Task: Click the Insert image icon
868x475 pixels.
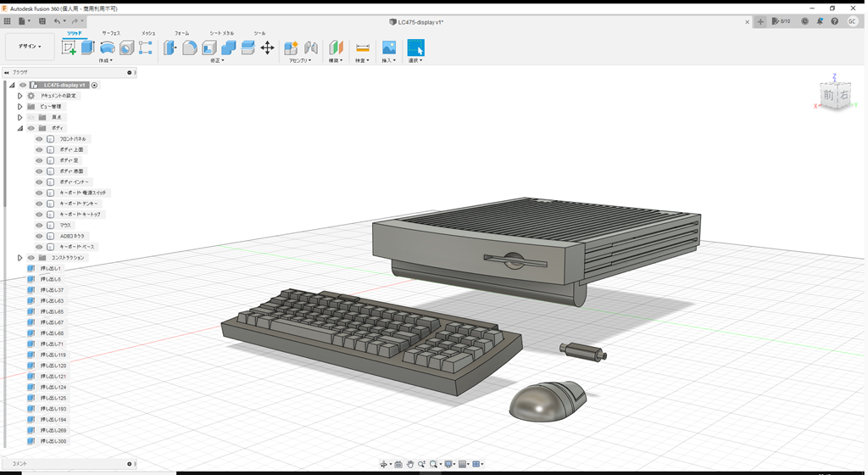Action: (x=389, y=48)
